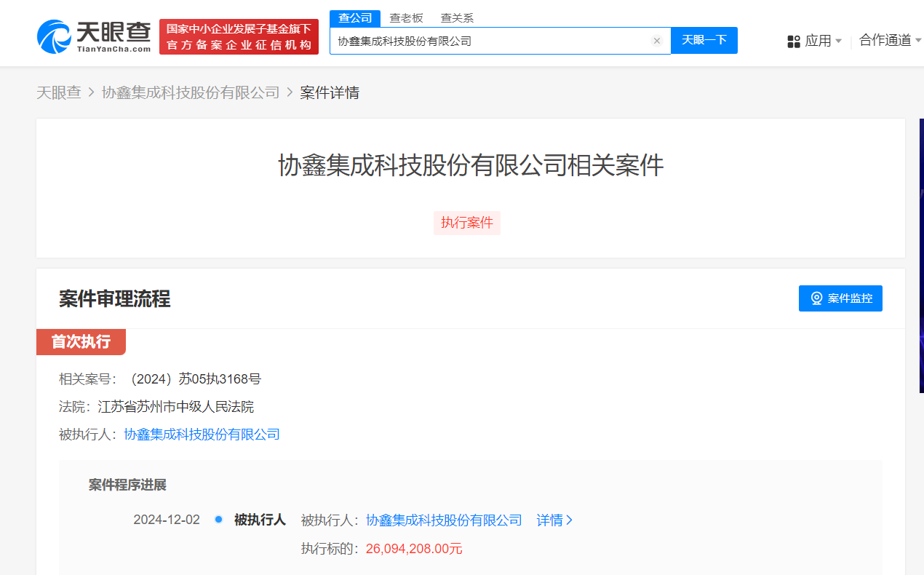Open the TianYanCha logo home link
The image size is (924, 575).
(94, 36)
